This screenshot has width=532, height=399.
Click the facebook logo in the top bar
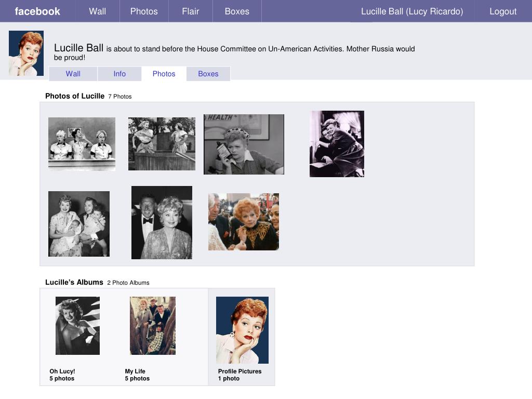pyautogui.click(x=37, y=11)
